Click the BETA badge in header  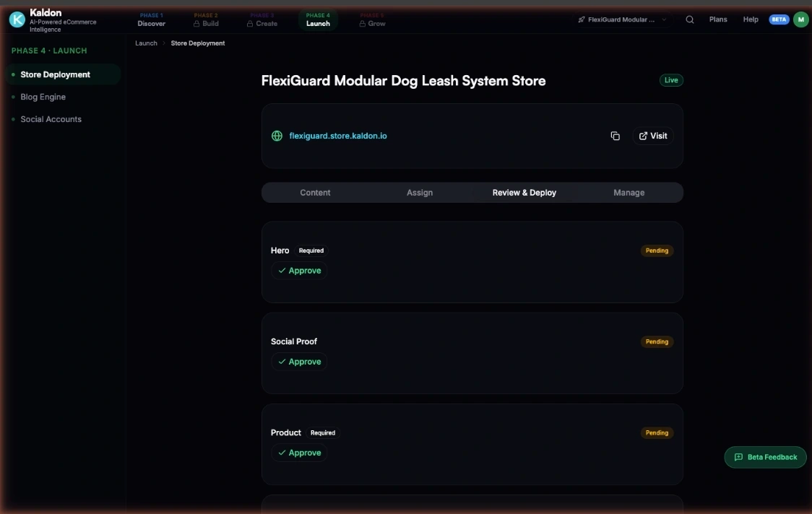pyautogui.click(x=779, y=19)
